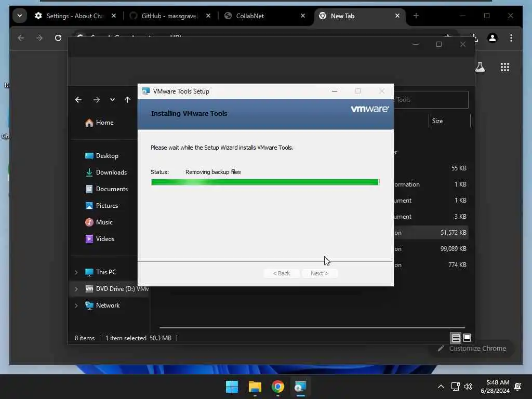Reload the Chrome page
The image size is (532, 399).
pyautogui.click(x=58, y=38)
